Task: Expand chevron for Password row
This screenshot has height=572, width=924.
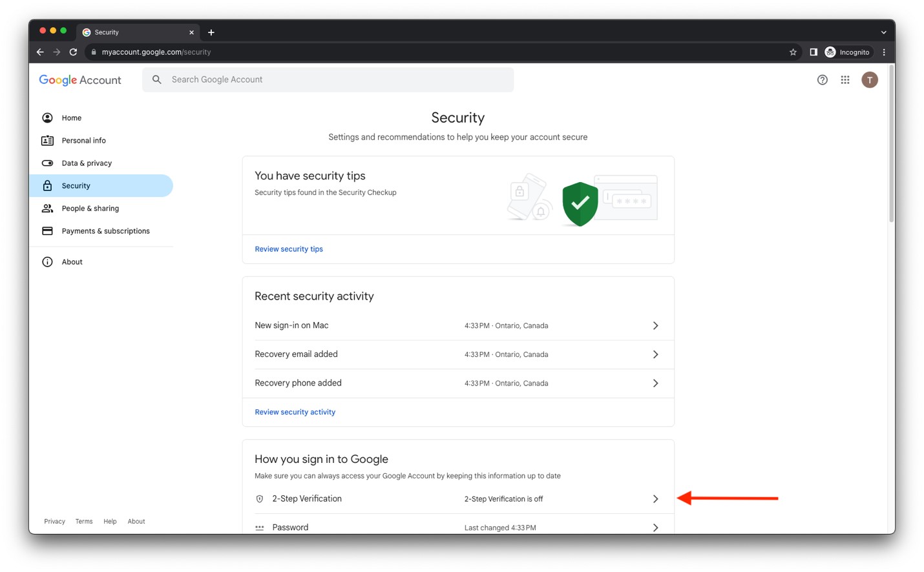Action: tap(655, 527)
